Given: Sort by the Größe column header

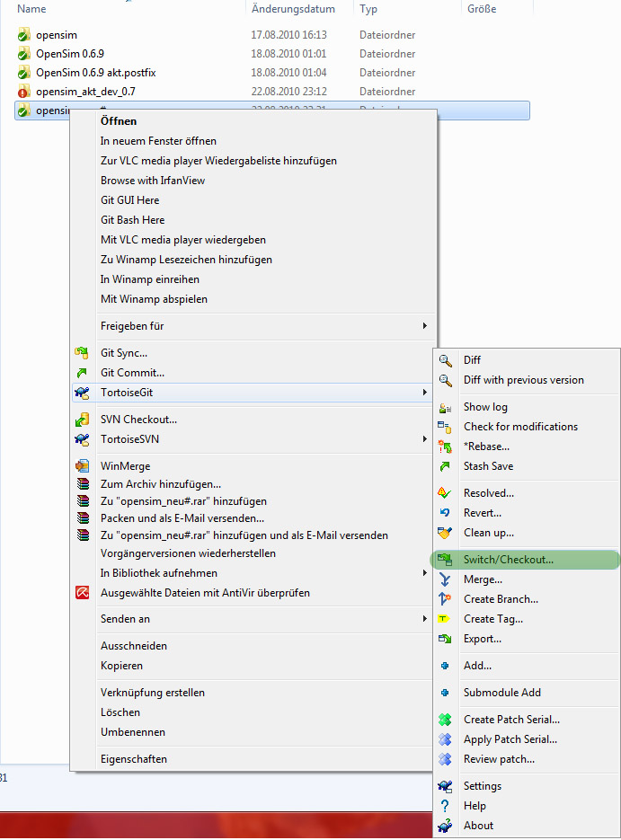Looking at the screenshot, I should coord(482,9).
